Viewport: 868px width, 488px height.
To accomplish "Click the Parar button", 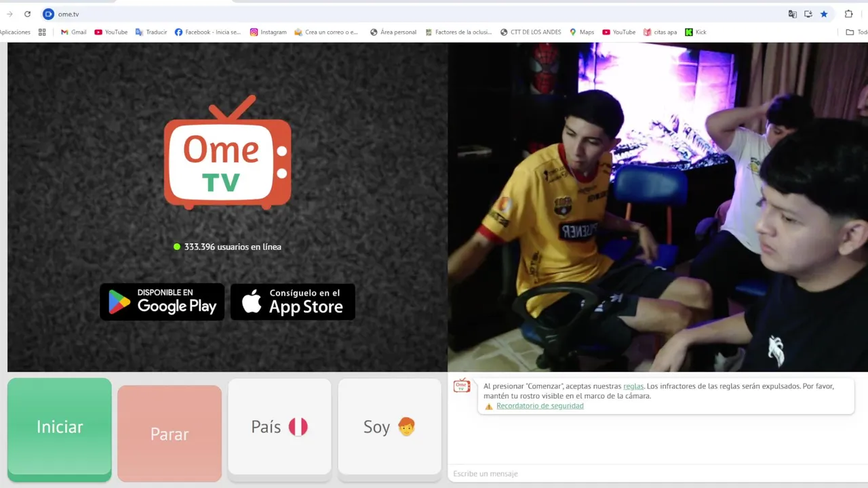I will (x=170, y=434).
